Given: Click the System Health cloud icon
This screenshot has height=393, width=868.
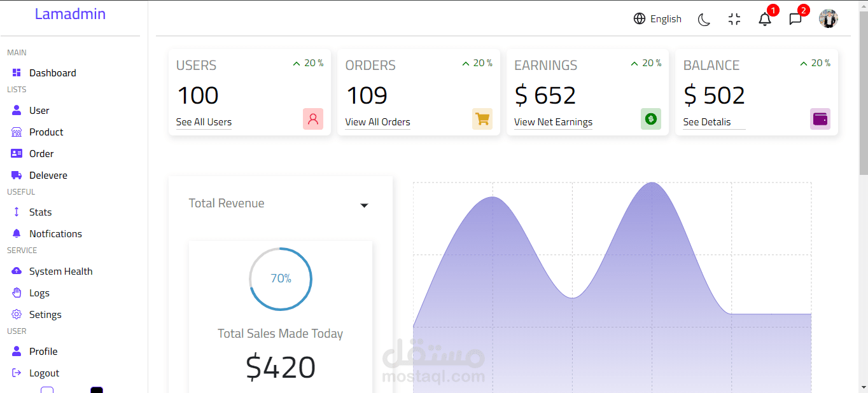Looking at the screenshot, I should point(17,271).
